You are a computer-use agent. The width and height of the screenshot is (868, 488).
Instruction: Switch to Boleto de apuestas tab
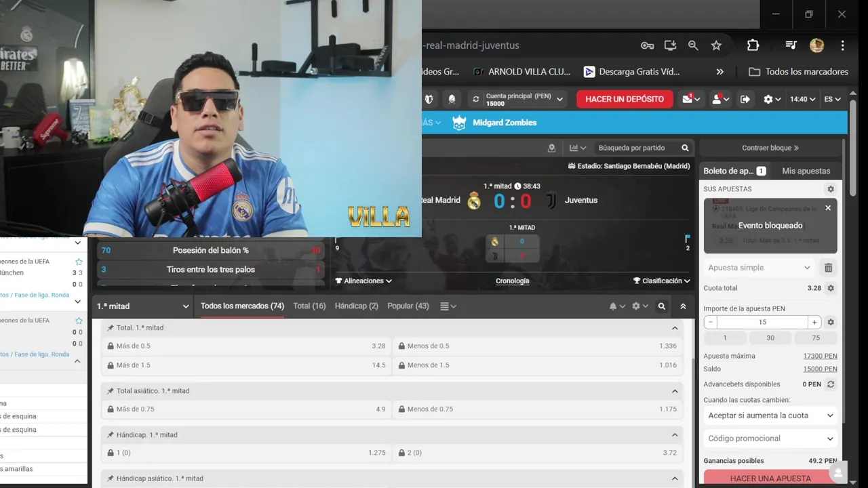click(x=734, y=171)
